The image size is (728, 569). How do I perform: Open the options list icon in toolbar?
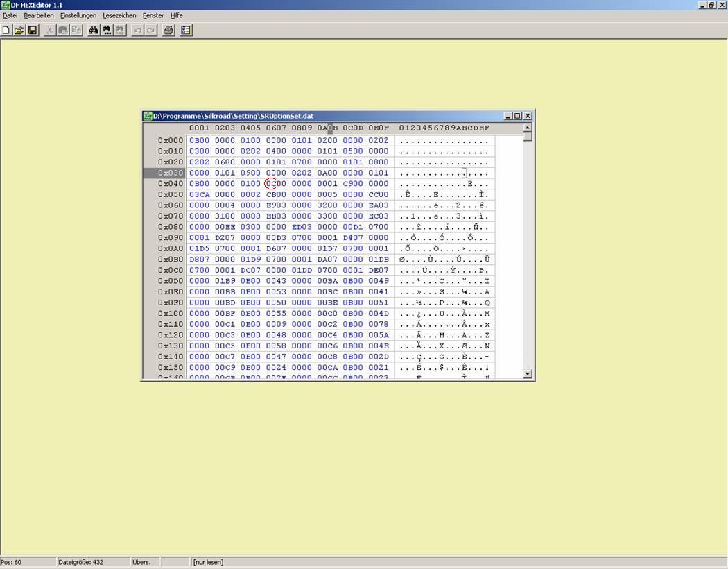point(186,31)
